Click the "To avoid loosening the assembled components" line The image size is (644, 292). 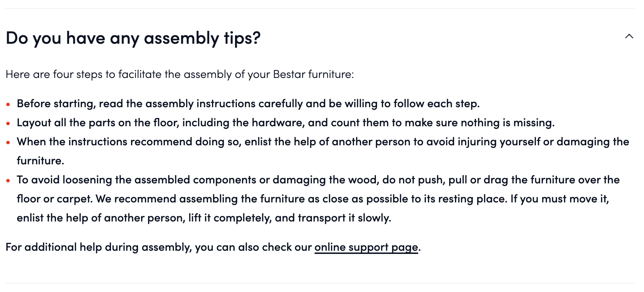click(318, 180)
